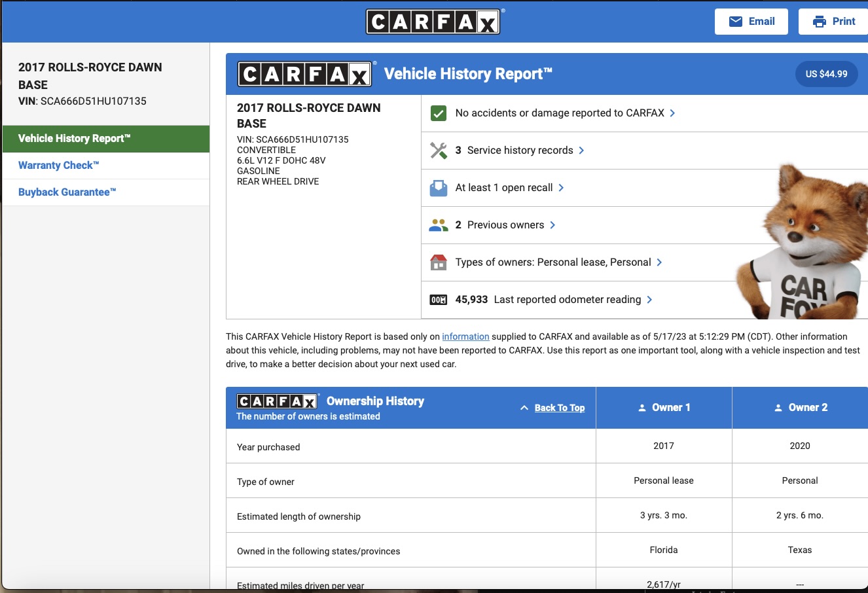This screenshot has width=868, height=593.
Task: Click the 6.6L V12 F DOHC 48V engine text
Action: coord(281,160)
